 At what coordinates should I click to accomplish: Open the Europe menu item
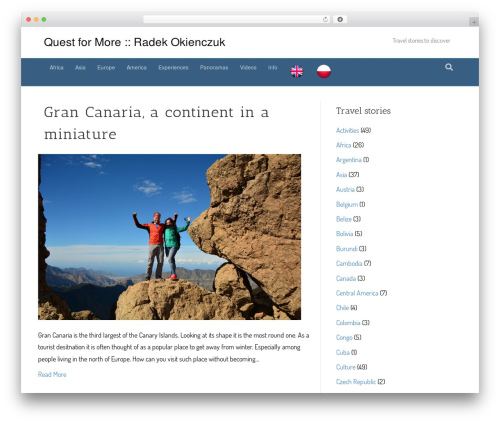[106, 68]
